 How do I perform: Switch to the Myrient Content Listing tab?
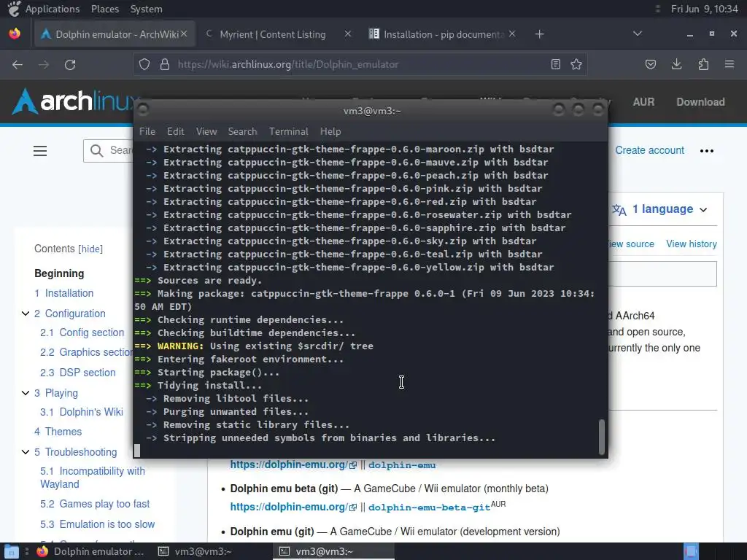tap(273, 34)
